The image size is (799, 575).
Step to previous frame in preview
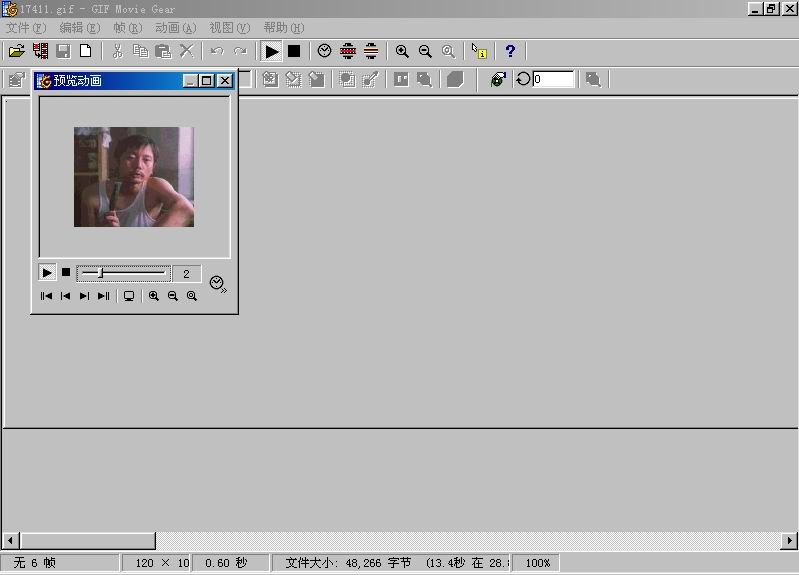point(65,296)
